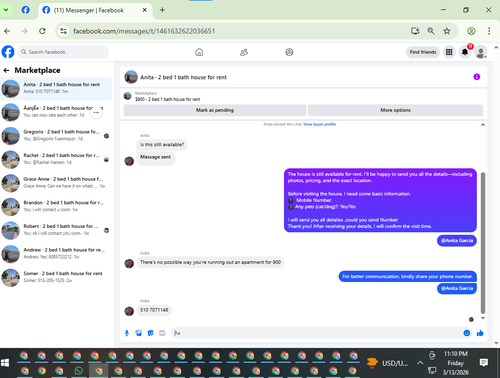Image resolution: width=500 pixels, height=378 pixels.
Task: Click the More options button
Action: [395, 110]
